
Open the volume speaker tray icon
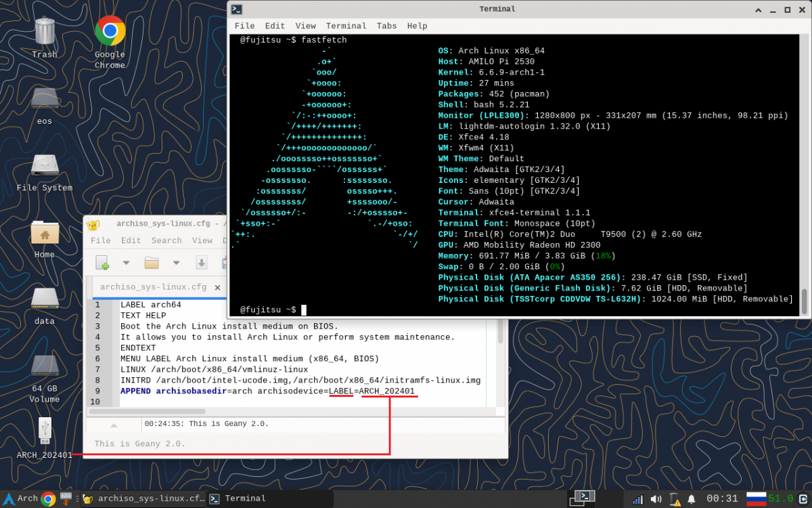tap(656, 499)
